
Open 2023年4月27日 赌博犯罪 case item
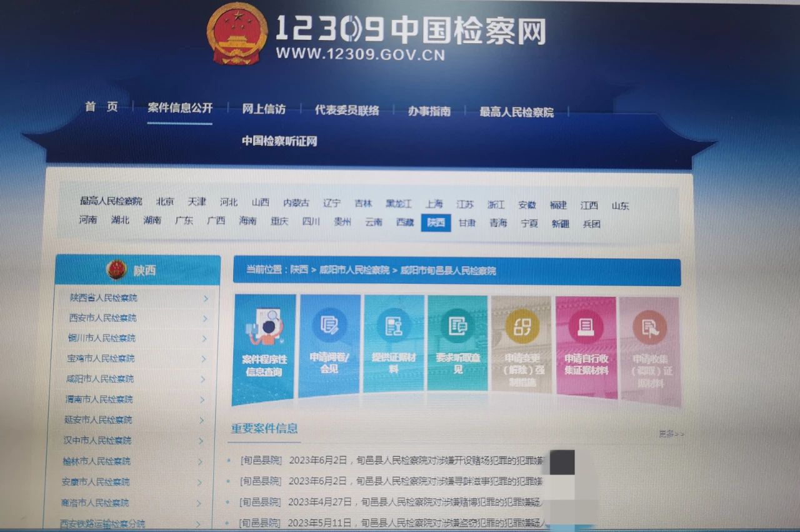[392, 502]
